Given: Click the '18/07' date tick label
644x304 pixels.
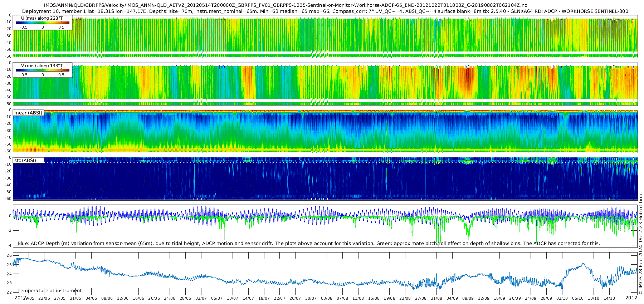Looking at the screenshot, I should coord(264,298).
